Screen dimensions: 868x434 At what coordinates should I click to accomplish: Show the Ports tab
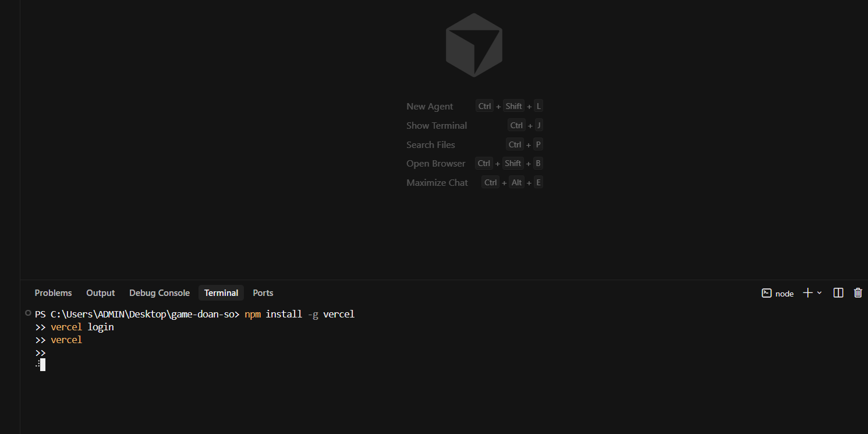tap(263, 293)
